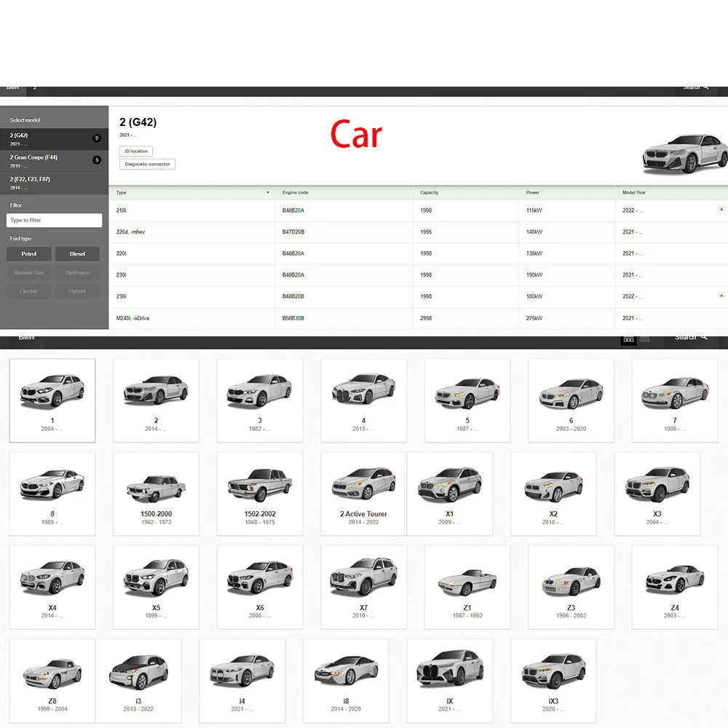
Task: Open the Z8 model card
Action: click(52, 681)
